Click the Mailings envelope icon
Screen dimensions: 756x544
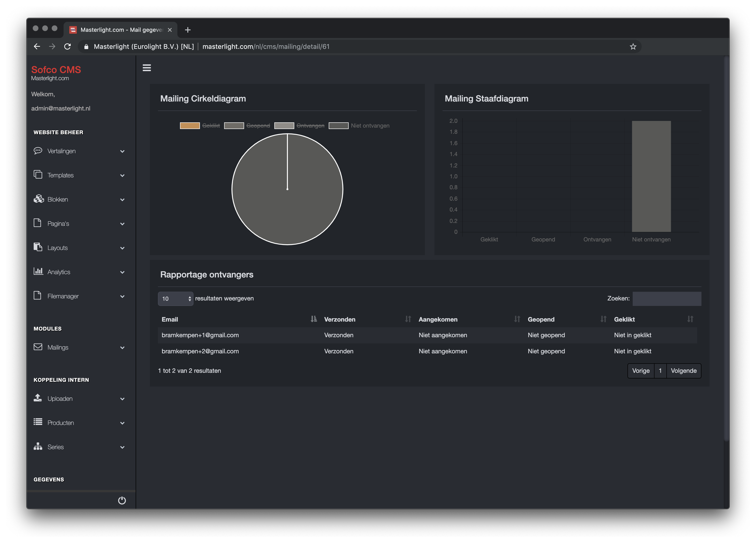(x=38, y=347)
